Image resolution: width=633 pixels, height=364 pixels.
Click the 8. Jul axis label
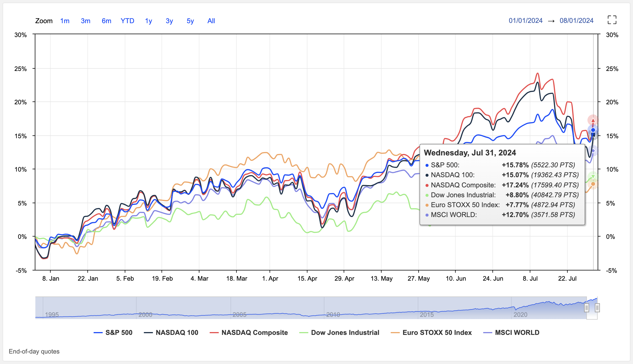530,279
